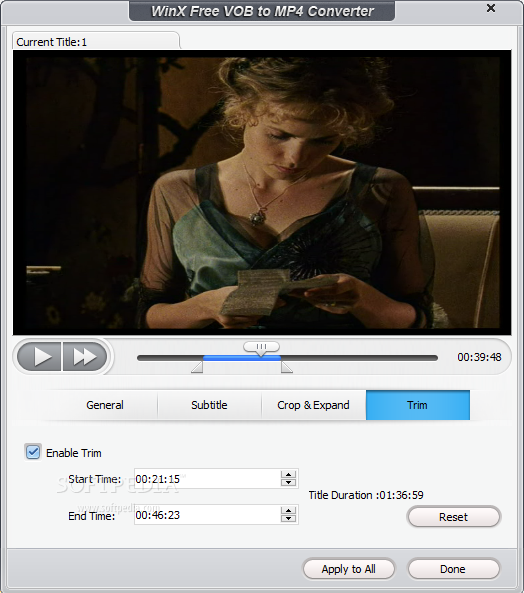Screen dimensions: 524x593
Task: Click the trim end marker triangle
Action: point(287,367)
